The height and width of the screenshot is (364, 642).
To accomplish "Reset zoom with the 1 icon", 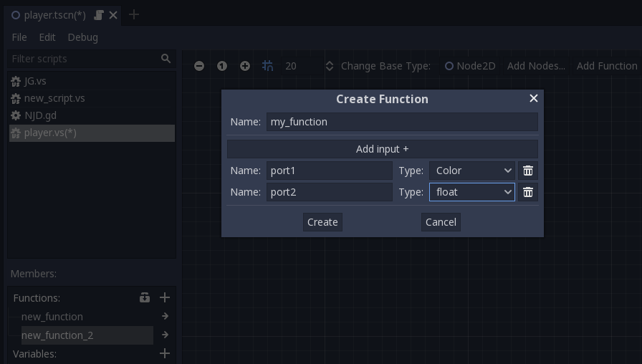I will [x=222, y=66].
